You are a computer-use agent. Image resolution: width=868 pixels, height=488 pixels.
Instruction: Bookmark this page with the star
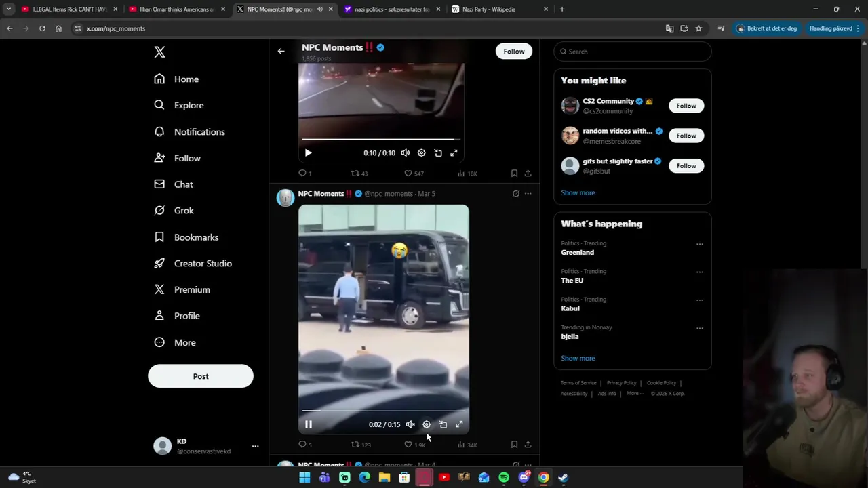(x=698, y=28)
